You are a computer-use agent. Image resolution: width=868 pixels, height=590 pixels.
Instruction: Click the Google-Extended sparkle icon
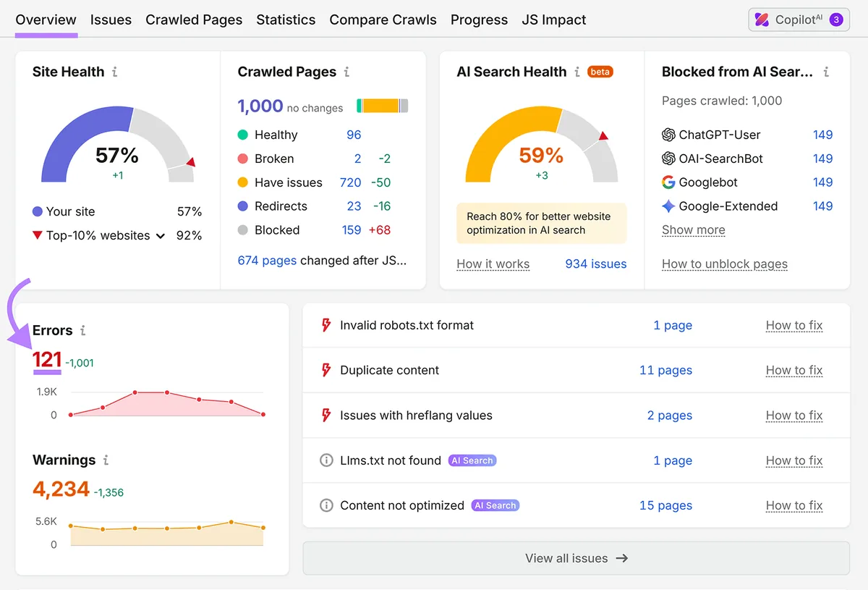coord(668,206)
